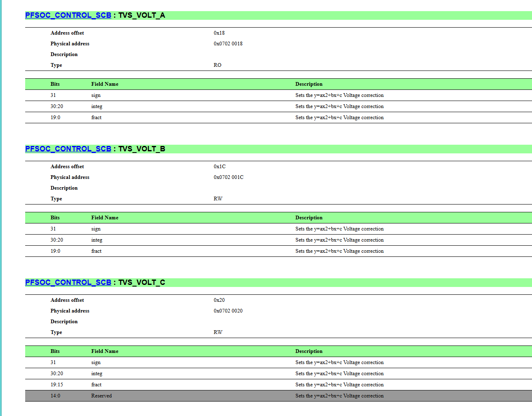
Task: Open PFSOC_CONTROL_SCB link beside TVS_VOLT_B
Action: (68, 149)
